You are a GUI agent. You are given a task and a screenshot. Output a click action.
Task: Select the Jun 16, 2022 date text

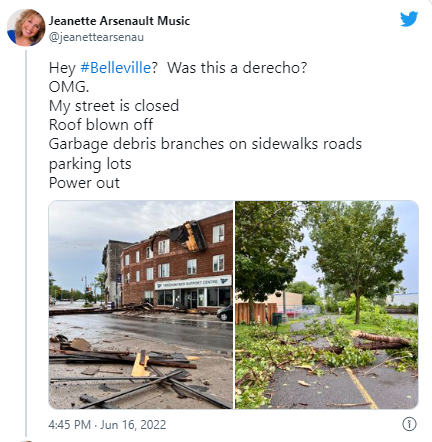coord(133,425)
